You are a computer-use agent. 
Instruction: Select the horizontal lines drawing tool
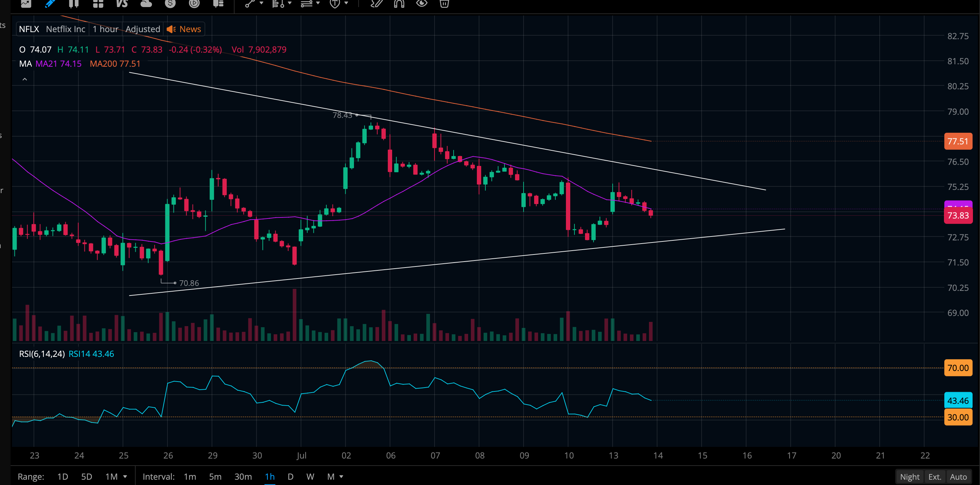coord(307,4)
